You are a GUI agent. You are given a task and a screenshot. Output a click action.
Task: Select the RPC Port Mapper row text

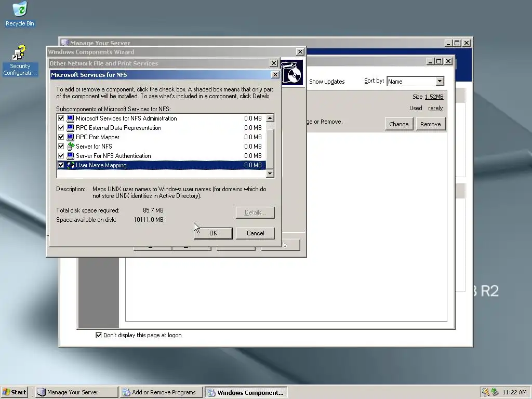pyautogui.click(x=98, y=137)
